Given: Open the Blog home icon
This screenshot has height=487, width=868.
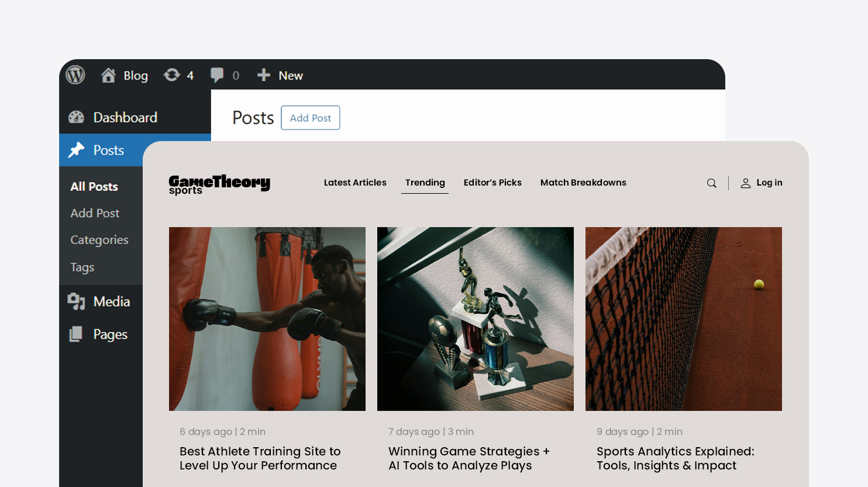Looking at the screenshot, I should tap(108, 75).
